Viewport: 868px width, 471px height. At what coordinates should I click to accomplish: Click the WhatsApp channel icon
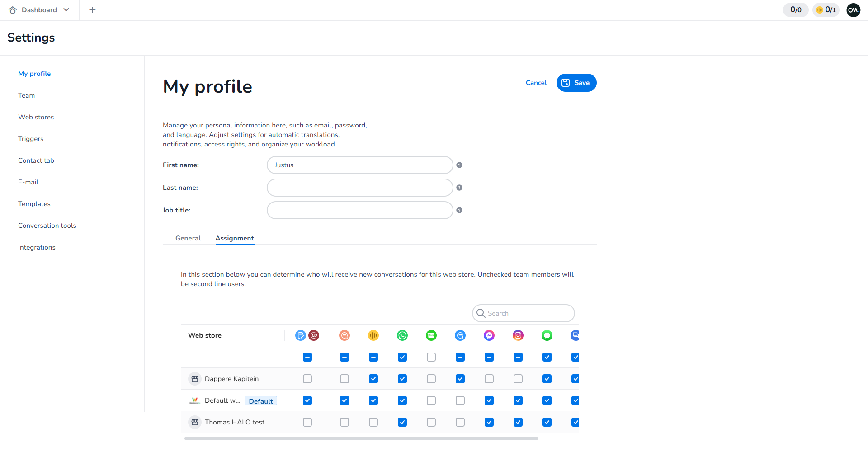tap(402, 335)
